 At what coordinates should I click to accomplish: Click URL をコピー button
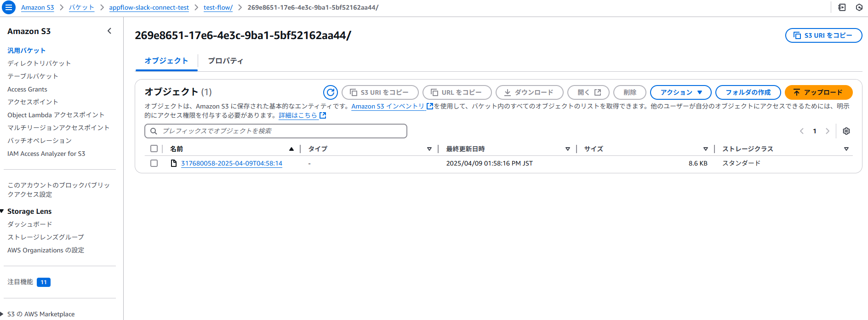coord(457,92)
